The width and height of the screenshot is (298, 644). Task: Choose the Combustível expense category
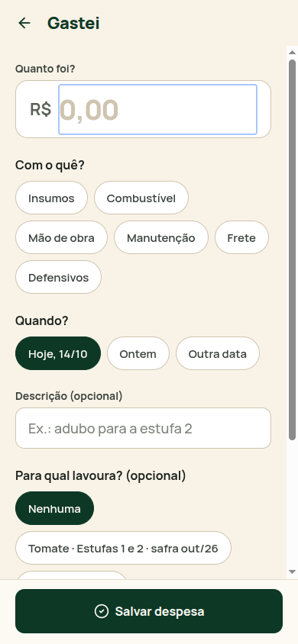click(x=141, y=198)
